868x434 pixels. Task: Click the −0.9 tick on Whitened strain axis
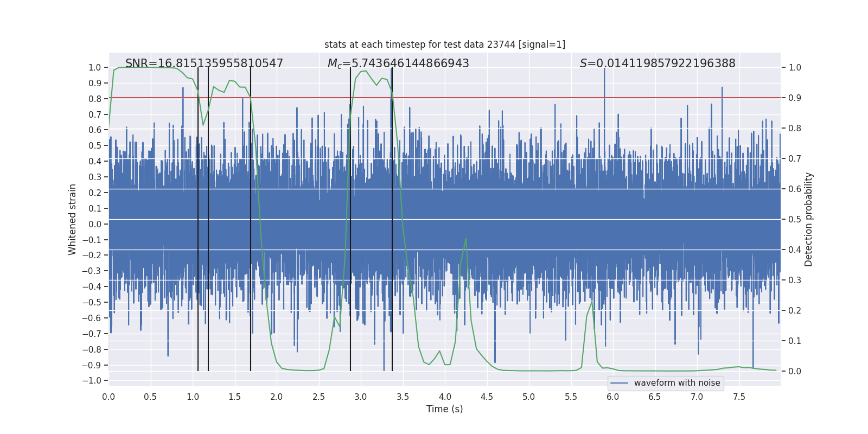coord(92,365)
